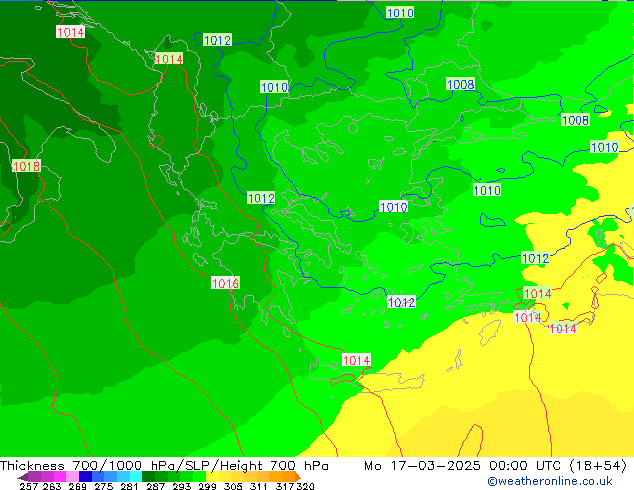Viewport: 634px width, 490px height.
Task: Click the legend value 275
Action: tap(104, 486)
